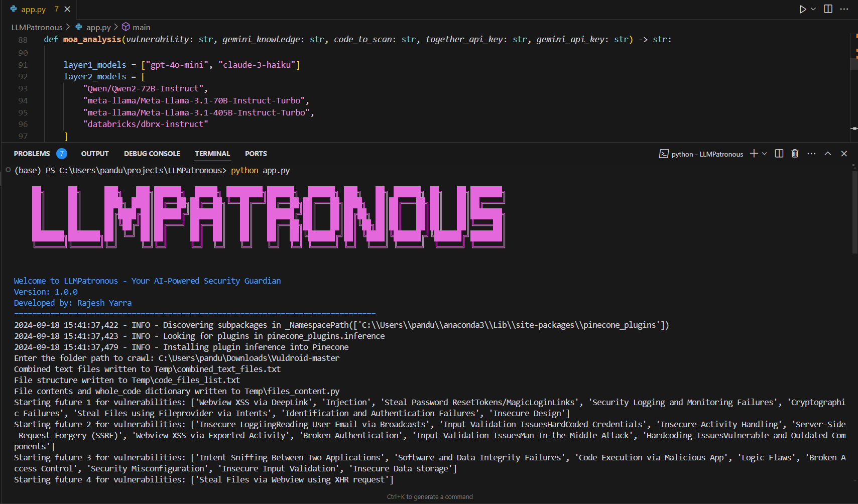Split the terminal pane
858x504 pixels.
(x=779, y=154)
